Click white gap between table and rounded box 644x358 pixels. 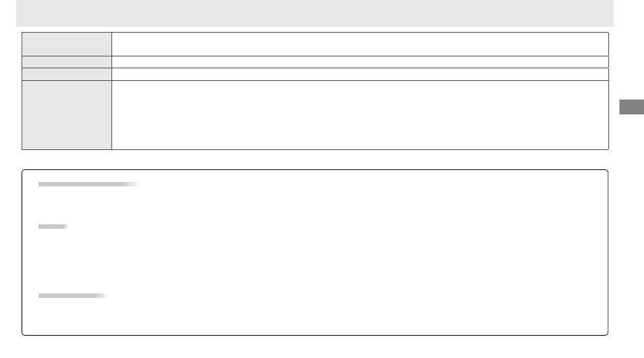[x=315, y=160]
